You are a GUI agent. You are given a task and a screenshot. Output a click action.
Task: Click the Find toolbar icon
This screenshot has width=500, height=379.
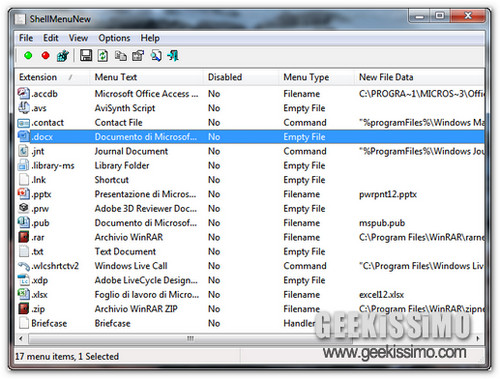tap(156, 56)
